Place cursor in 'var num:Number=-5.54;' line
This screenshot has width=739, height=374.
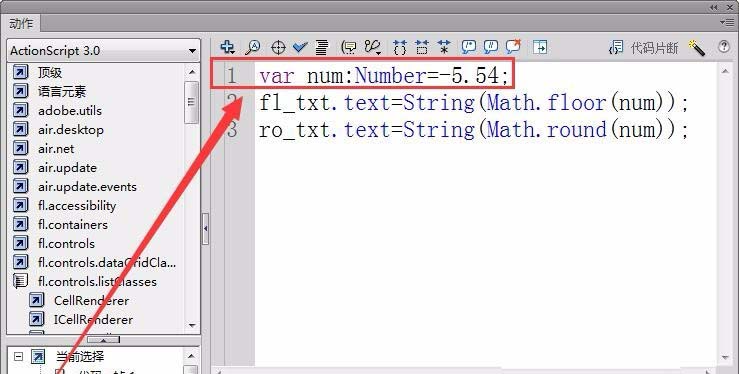pyautogui.click(x=384, y=75)
